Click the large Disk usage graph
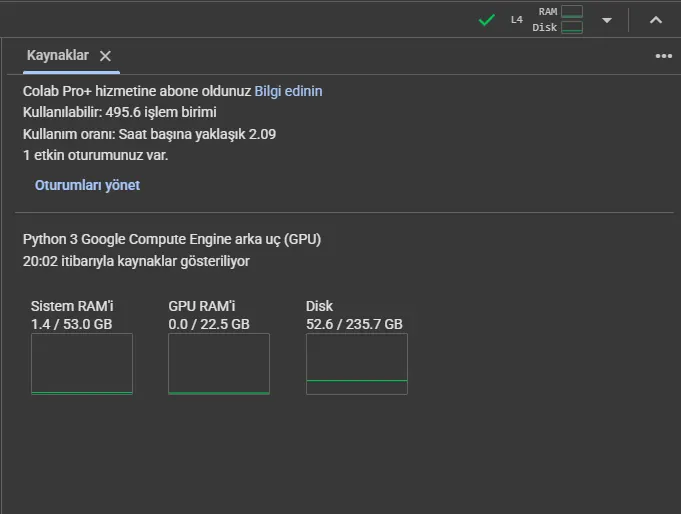This screenshot has width=681, height=514. tap(356, 364)
